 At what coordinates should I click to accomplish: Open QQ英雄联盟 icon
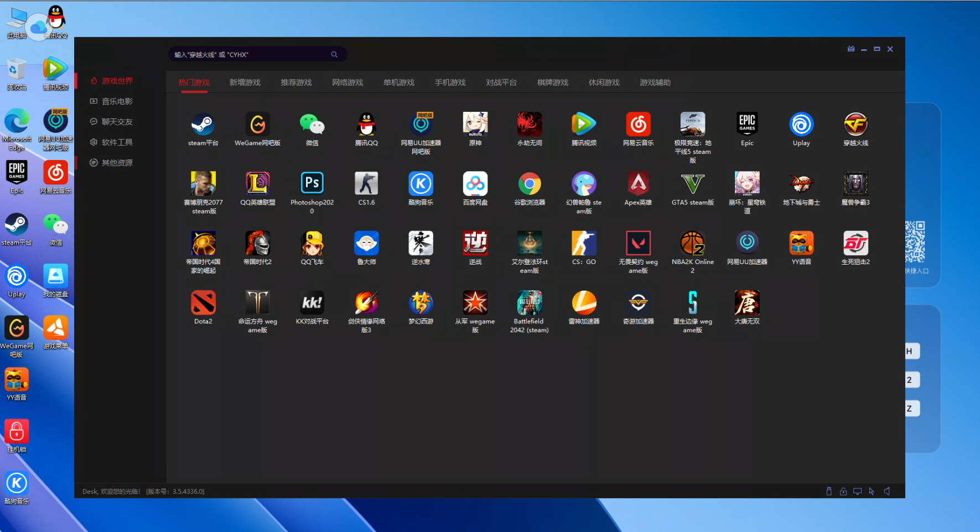click(x=257, y=184)
